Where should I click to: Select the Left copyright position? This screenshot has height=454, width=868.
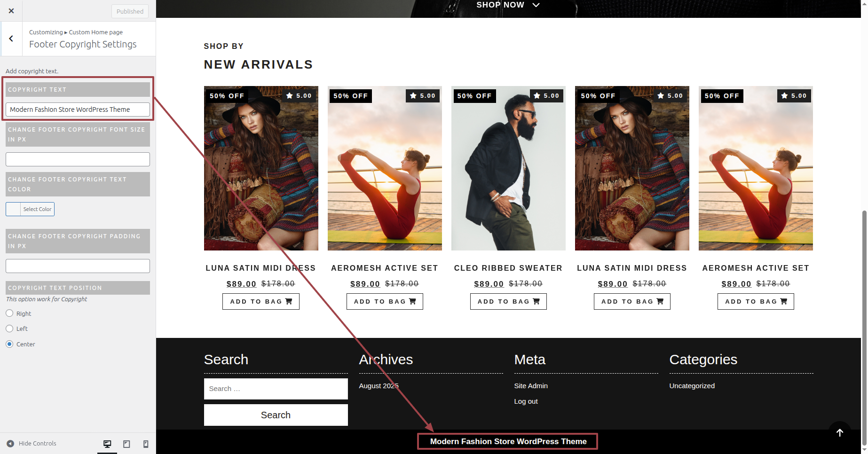coord(9,329)
